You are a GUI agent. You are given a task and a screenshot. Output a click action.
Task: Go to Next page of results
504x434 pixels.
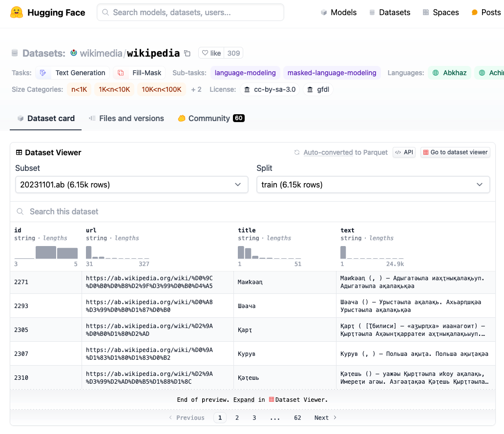click(x=325, y=417)
